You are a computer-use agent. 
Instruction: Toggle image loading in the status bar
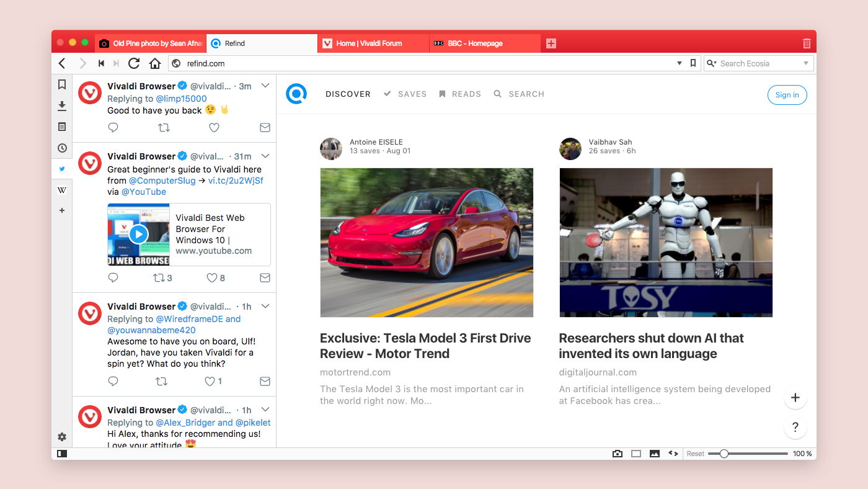(655, 454)
